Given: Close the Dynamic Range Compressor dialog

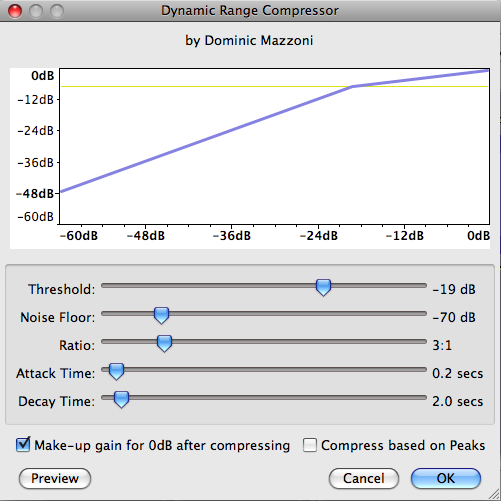Looking at the screenshot, I should click(15, 11).
